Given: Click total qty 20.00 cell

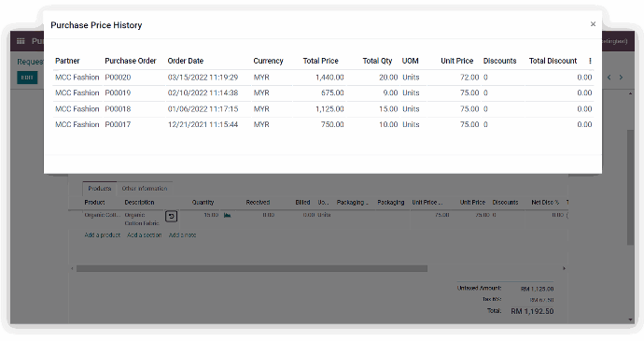Looking at the screenshot, I should (x=388, y=78).
